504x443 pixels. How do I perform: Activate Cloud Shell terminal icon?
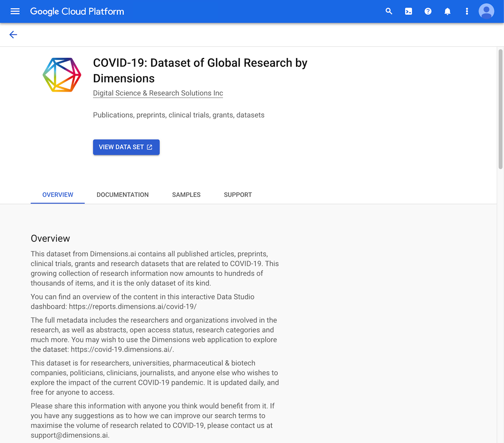click(x=408, y=11)
